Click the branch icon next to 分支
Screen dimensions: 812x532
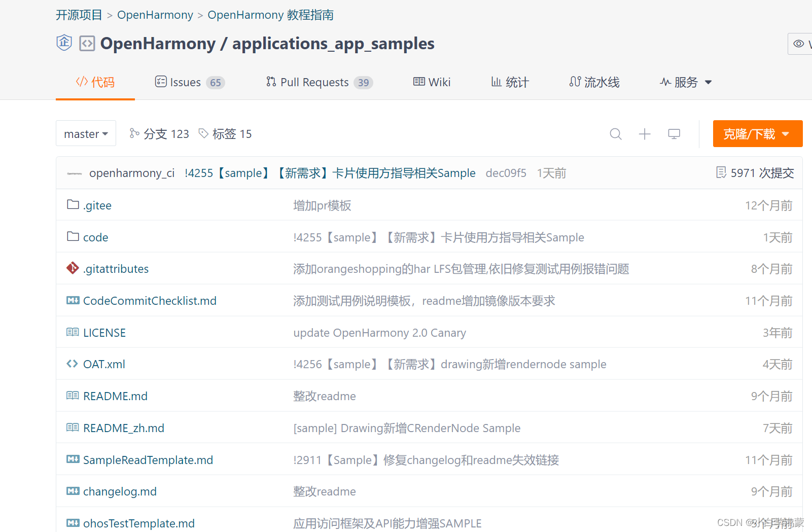(134, 133)
